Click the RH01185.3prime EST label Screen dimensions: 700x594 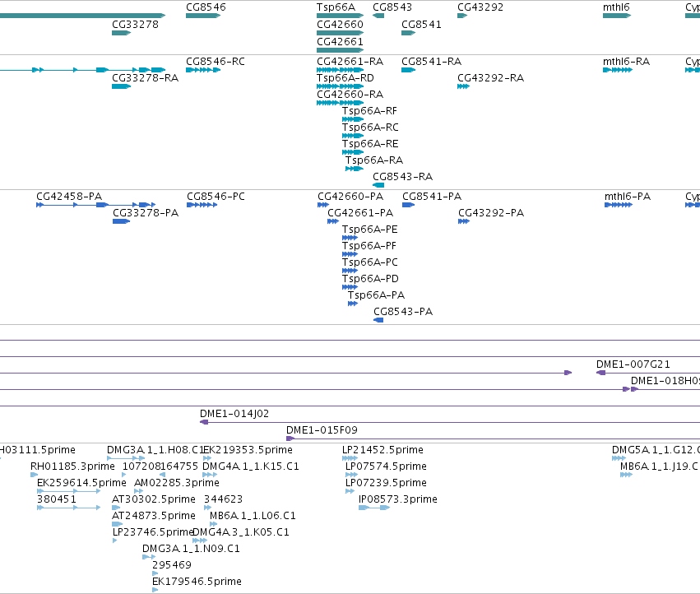[x=72, y=466]
